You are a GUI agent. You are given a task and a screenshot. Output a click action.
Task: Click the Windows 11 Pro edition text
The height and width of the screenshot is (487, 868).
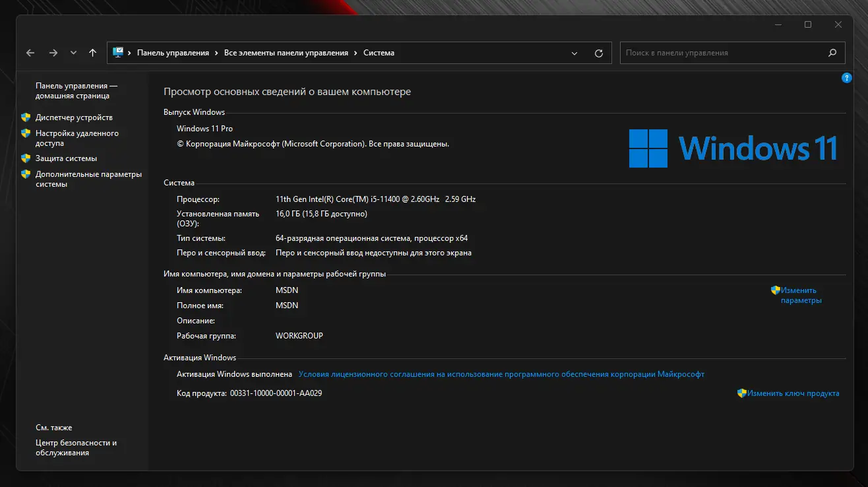204,129
